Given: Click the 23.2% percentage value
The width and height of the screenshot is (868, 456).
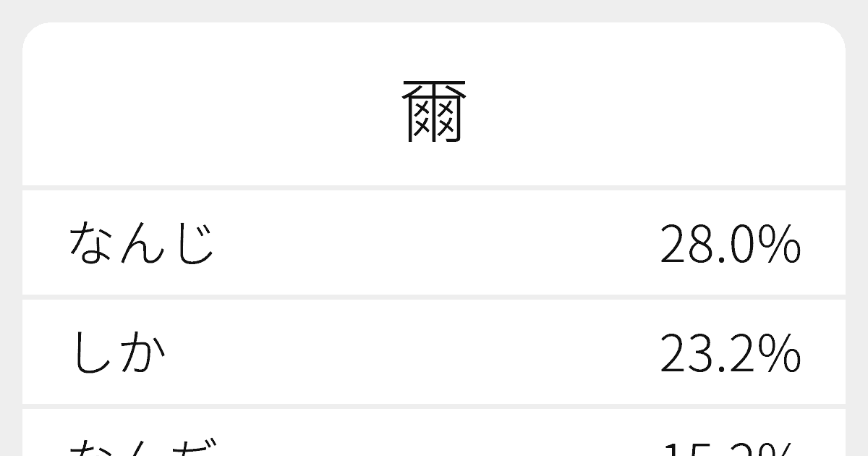Looking at the screenshot, I should pos(731,354).
